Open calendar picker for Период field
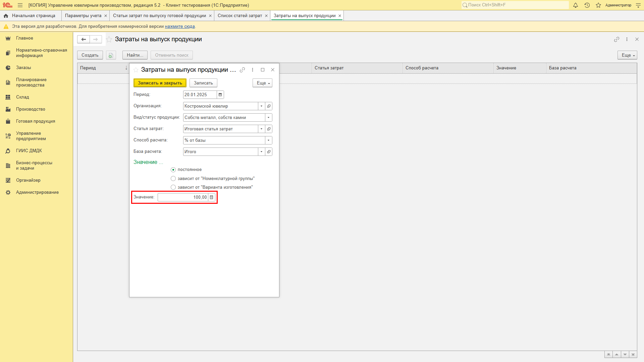644x362 pixels. coord(220,95)
